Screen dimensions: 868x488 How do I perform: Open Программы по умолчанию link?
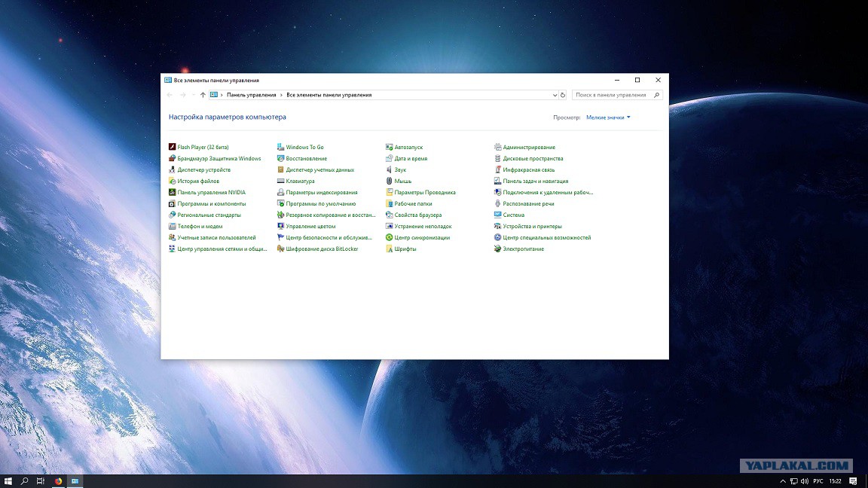pyautogui.click(x=320, y=203)
